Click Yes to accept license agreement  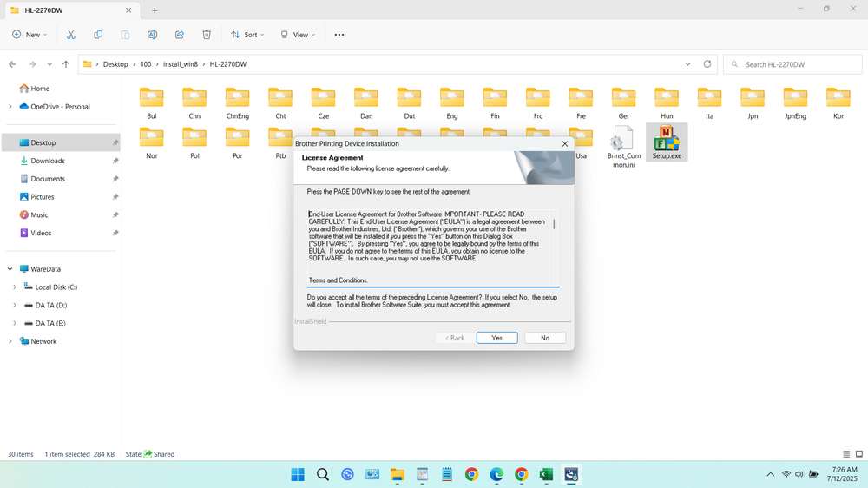coord(496,338)
